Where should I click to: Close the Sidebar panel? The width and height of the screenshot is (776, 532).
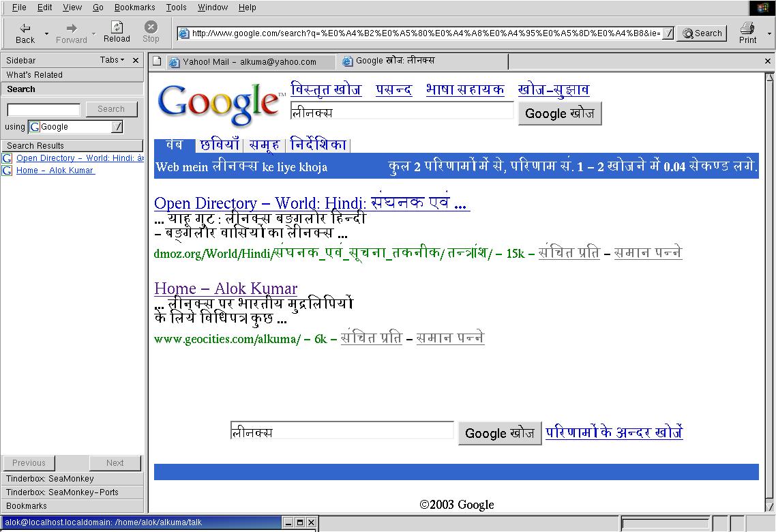pyautogui.click(x=136, y=61)
